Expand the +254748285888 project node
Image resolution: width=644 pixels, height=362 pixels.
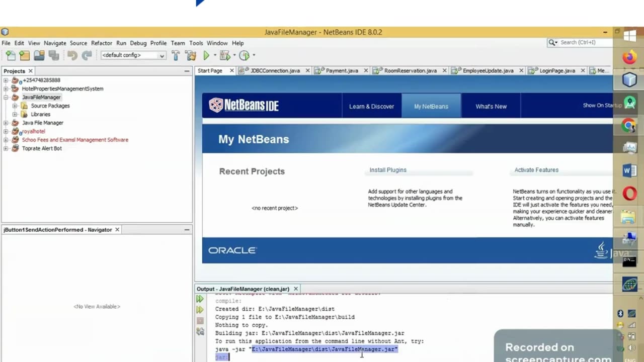(6, 80)
